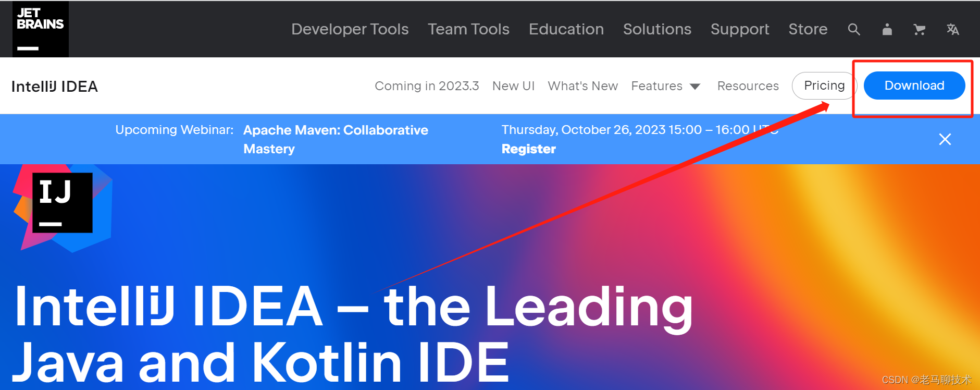Open the Apache Maven webinar link
Image resolution: width=980 pixels, height=390 pixels.
[336, 139]
